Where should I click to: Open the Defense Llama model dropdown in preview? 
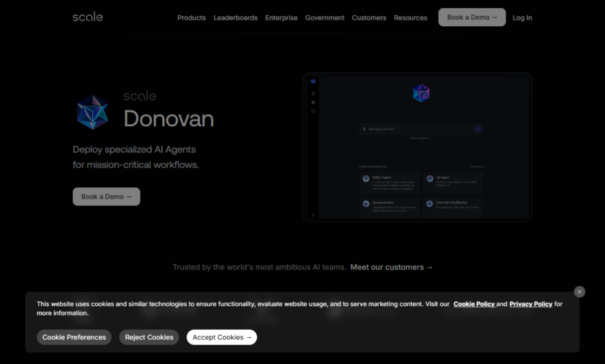[x=421, y=138]
